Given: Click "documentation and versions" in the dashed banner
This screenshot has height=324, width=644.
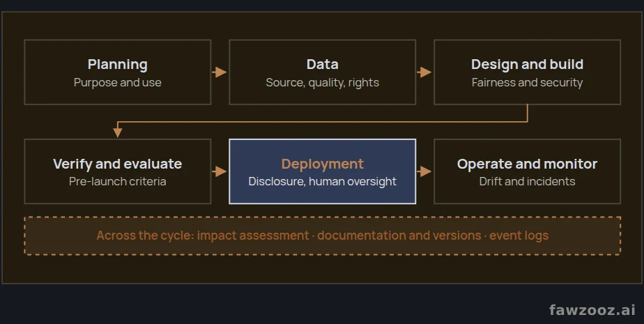Looking at the screenshot, I should point(399,236).
